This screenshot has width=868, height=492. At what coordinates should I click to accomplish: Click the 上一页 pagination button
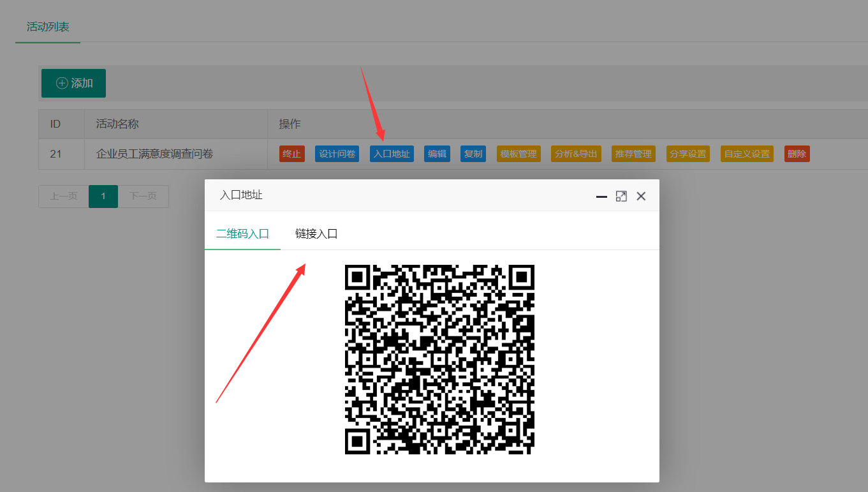pyautogui.click(x=64, y=197)
